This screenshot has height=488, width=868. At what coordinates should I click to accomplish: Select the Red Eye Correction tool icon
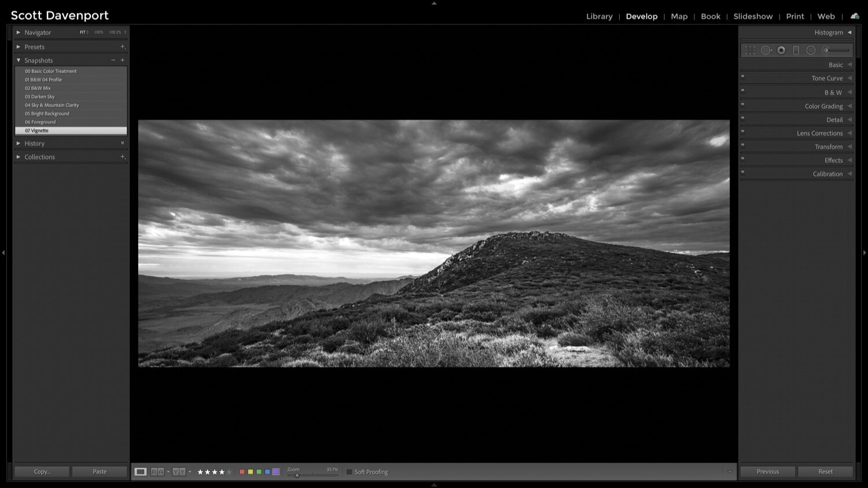click(781, 50)
